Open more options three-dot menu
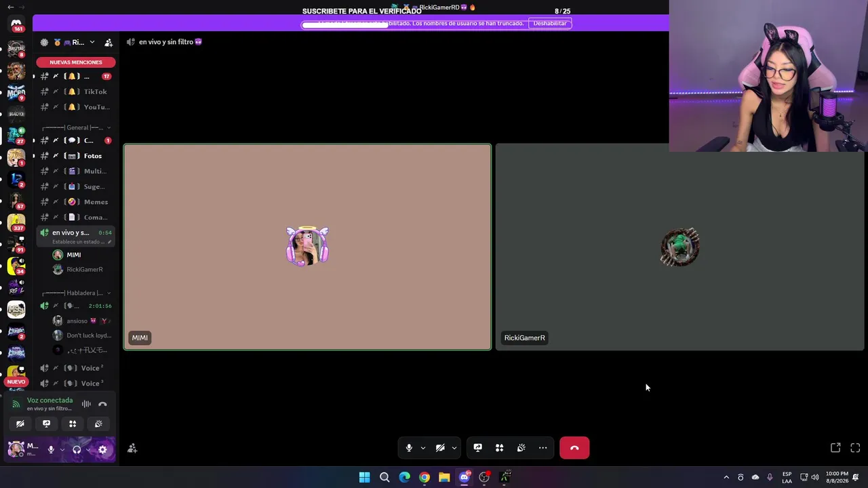The height and width of the screenshot is (488, 868). click(542, 448)
